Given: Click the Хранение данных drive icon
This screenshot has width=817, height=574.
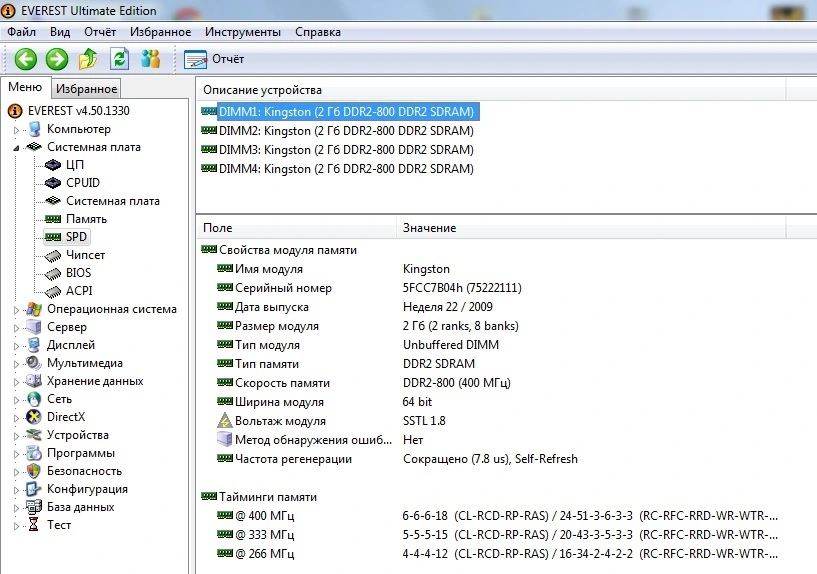Looking at the screenshot, I should [34, 381].
